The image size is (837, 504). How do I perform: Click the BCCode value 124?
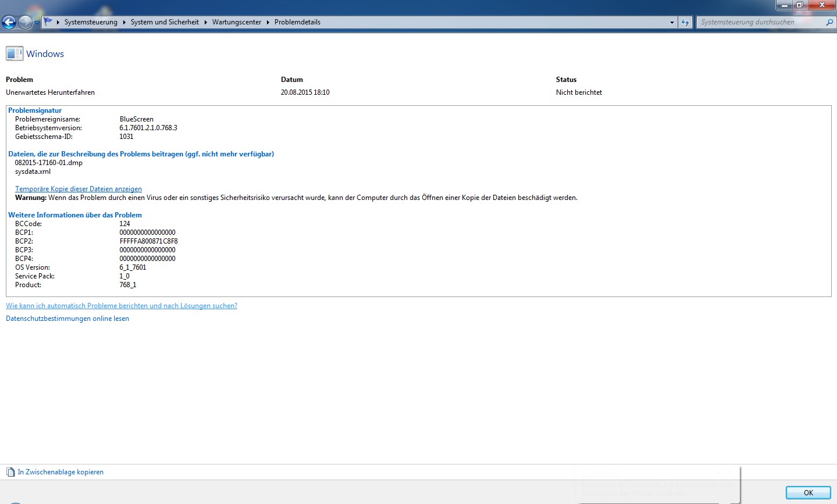pos(124,224)
